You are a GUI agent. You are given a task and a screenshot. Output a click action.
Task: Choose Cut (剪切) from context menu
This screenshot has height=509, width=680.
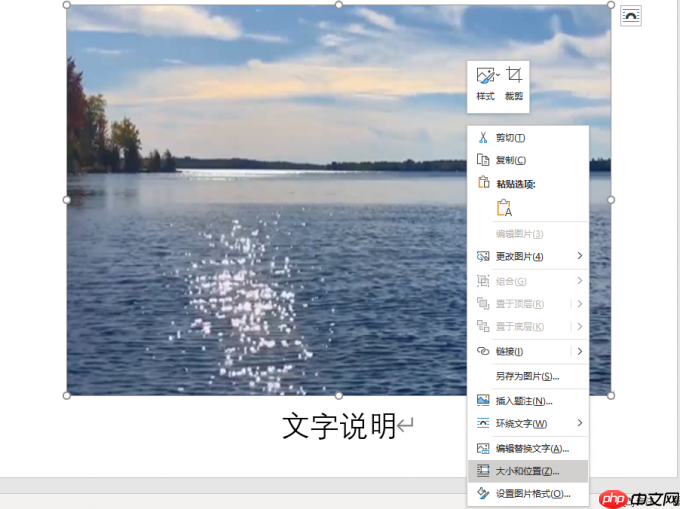528,138
